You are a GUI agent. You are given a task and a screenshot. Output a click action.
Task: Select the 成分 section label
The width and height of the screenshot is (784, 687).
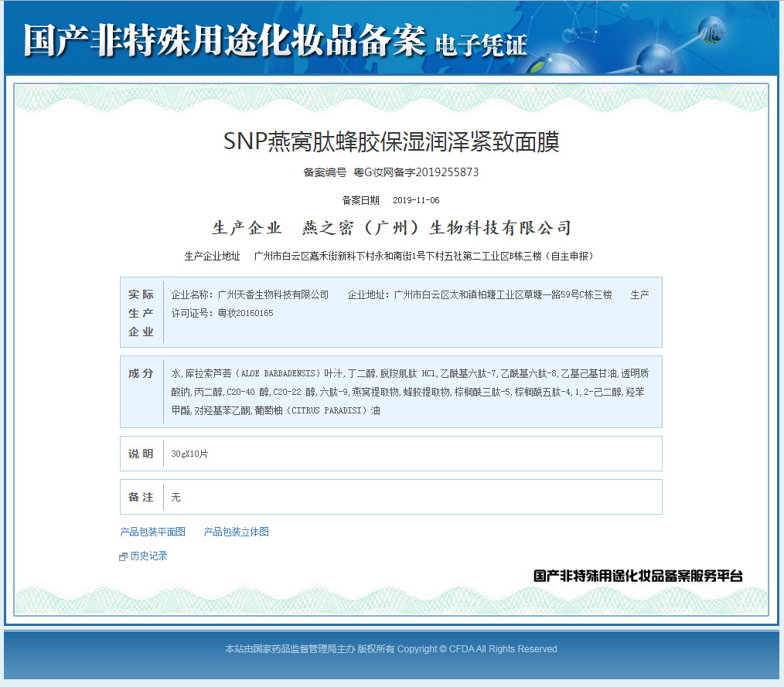141,373
